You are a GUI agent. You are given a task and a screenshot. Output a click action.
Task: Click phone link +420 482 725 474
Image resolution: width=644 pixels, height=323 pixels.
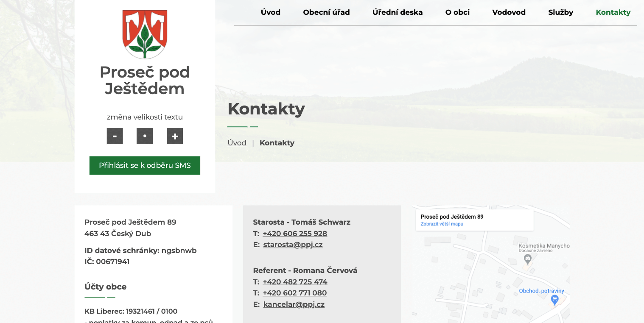coord(295,282)
